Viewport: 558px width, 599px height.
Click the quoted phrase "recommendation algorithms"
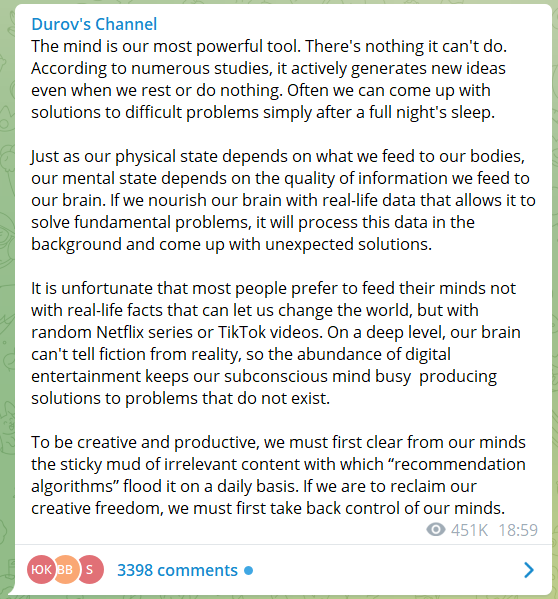tap(278, 475)
